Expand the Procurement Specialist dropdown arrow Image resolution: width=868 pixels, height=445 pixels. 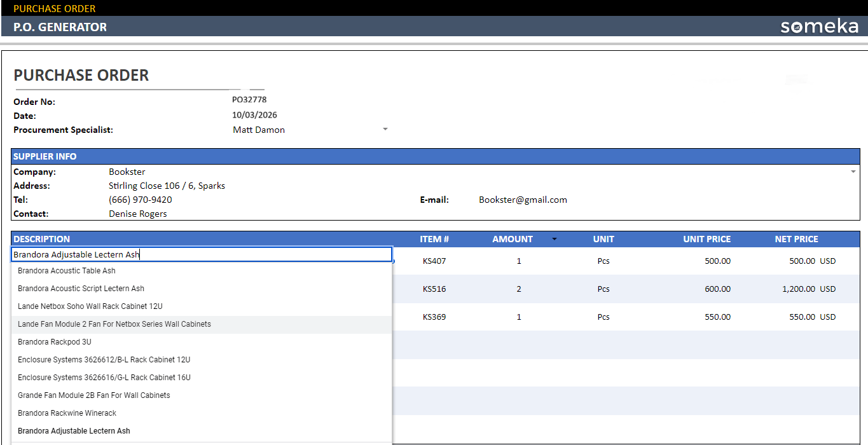click(x=385, y=129)
